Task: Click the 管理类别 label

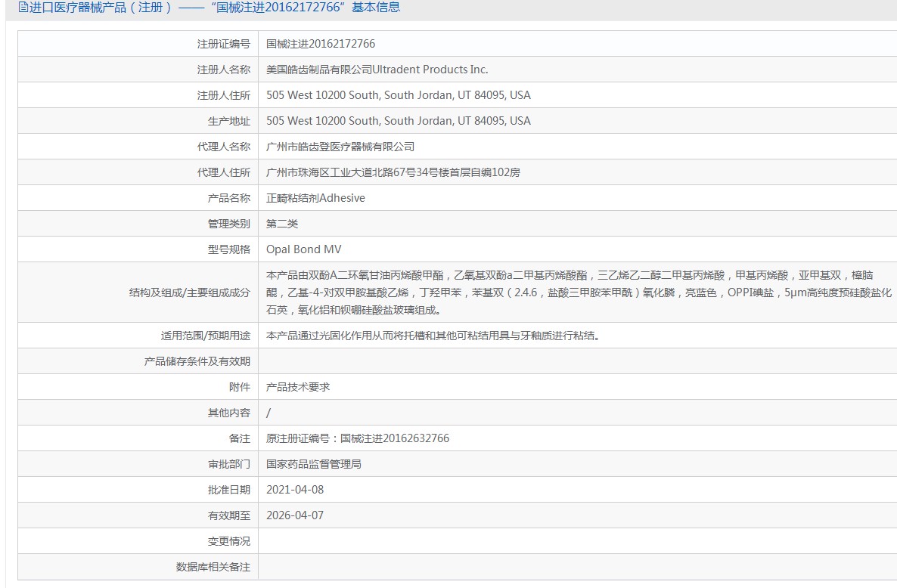Action: point(229,224)
